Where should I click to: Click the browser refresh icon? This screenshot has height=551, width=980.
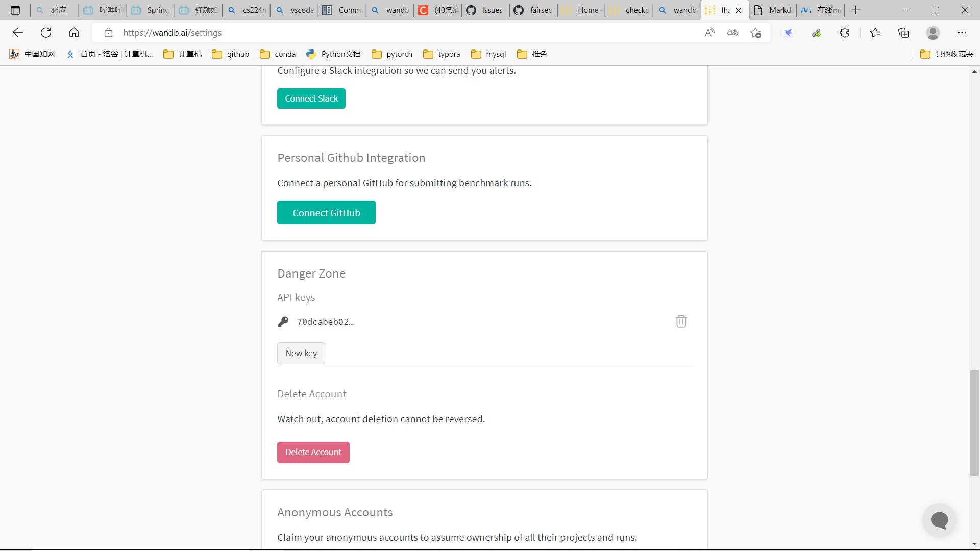tap(46, 32)
